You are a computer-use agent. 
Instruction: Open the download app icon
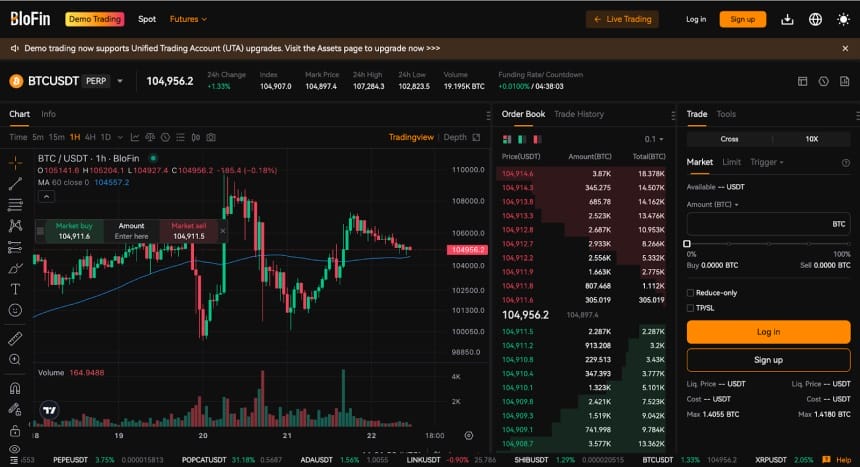point(787,20)
